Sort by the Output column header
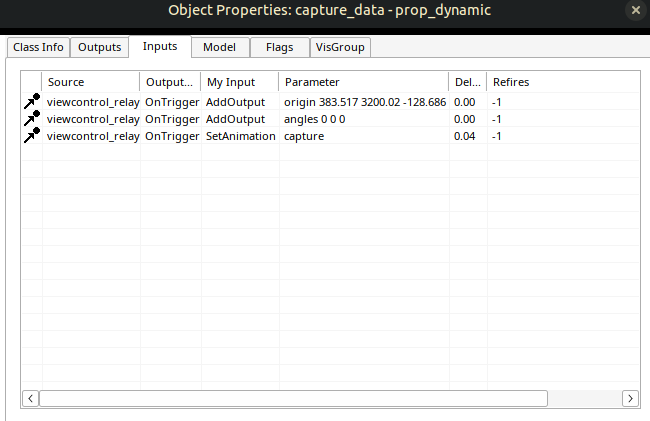Image resolution: width=650 pixels, height=421 pixels. 170,82
